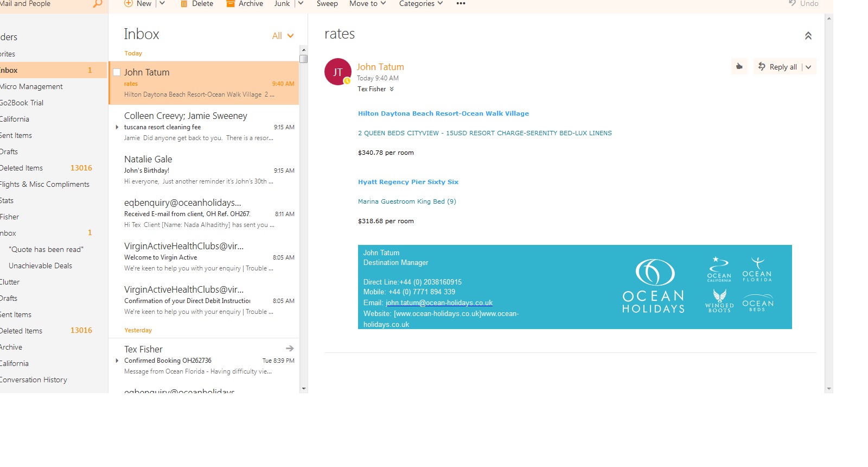Select the John Tatum message checkbox
This screenshot has height=467, width=868.
pos(117,72)
